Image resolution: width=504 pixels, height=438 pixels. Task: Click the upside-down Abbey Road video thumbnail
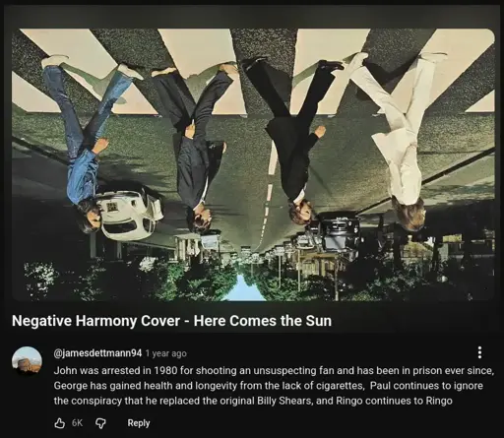tap(253, 164)
